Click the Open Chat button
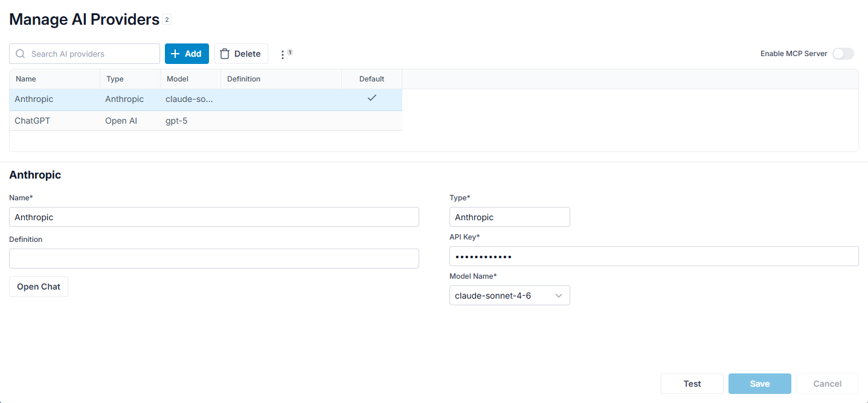The image size is (868, 403). [39, 287]
